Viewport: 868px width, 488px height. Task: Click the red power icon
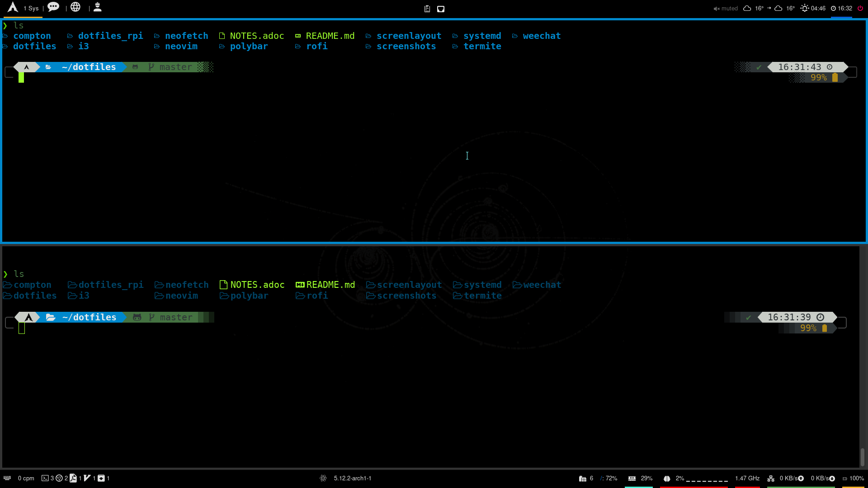pyautogui.click(x=860, y=8)
